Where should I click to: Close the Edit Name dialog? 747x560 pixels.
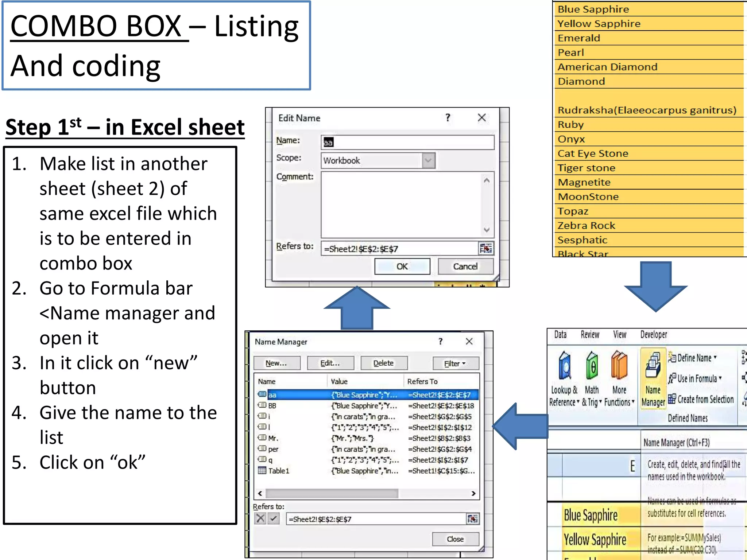click(x=482, y=118)
